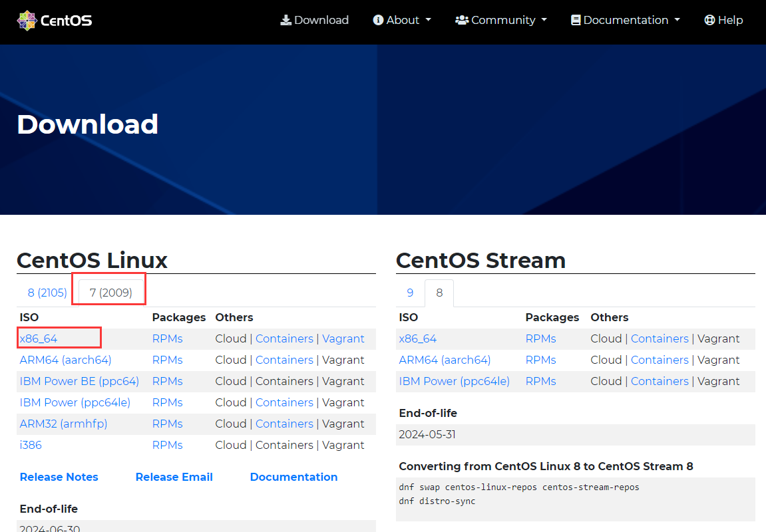Open RPMs link in Linux ppc64le row
Screen dimensions: 766x532
pos(168,403)
